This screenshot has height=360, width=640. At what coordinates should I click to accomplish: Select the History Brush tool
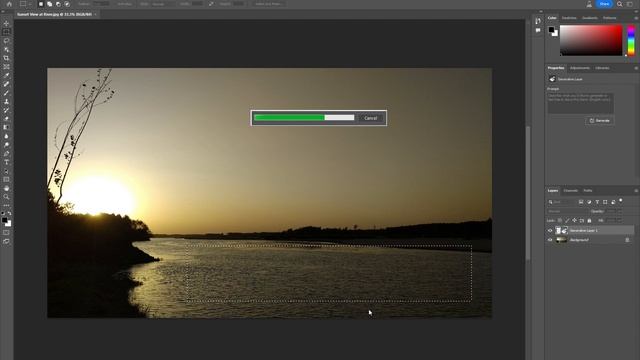coord(6,110)
